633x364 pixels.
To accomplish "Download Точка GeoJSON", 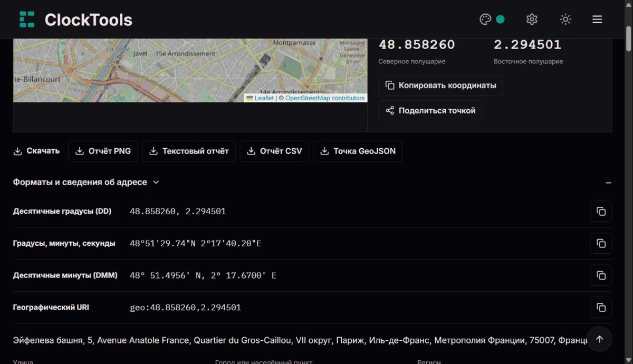I will 358,151.
